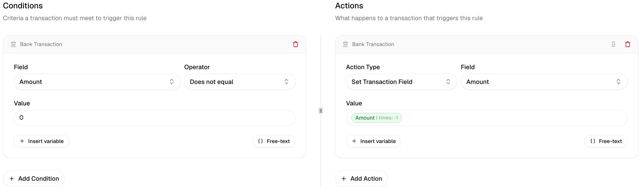Delete the Bank Transaction condition with trash icon
The height and width of the screenshot is (193, 644).
click(x=295, y=44)
